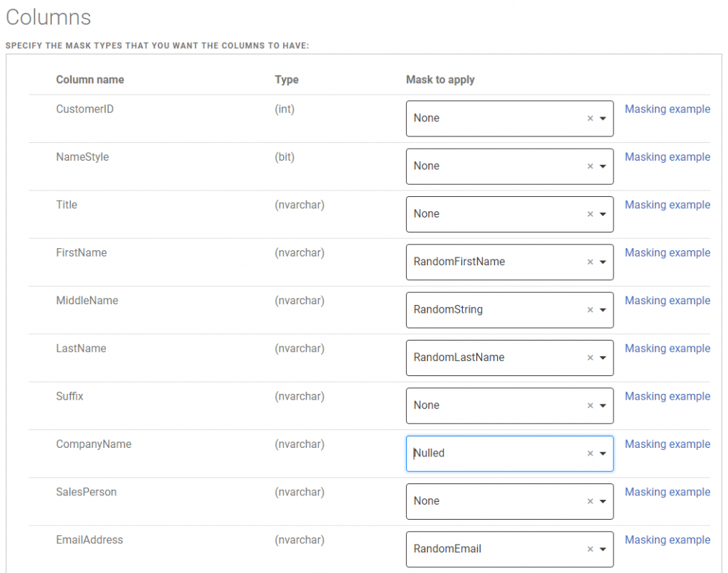Clear the RandomFirstName mask for FirstName
The height and width of the screenshot is (573, 728).
tap(590, 262)
